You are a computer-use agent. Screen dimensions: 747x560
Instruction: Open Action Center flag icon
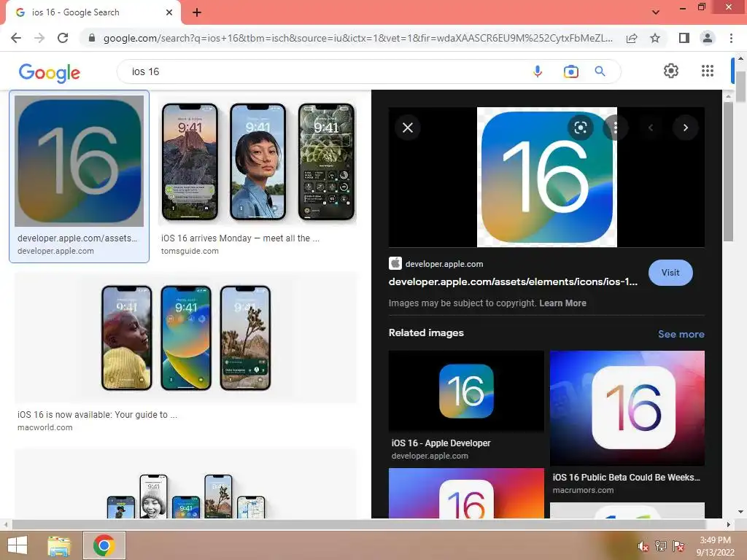678,546
